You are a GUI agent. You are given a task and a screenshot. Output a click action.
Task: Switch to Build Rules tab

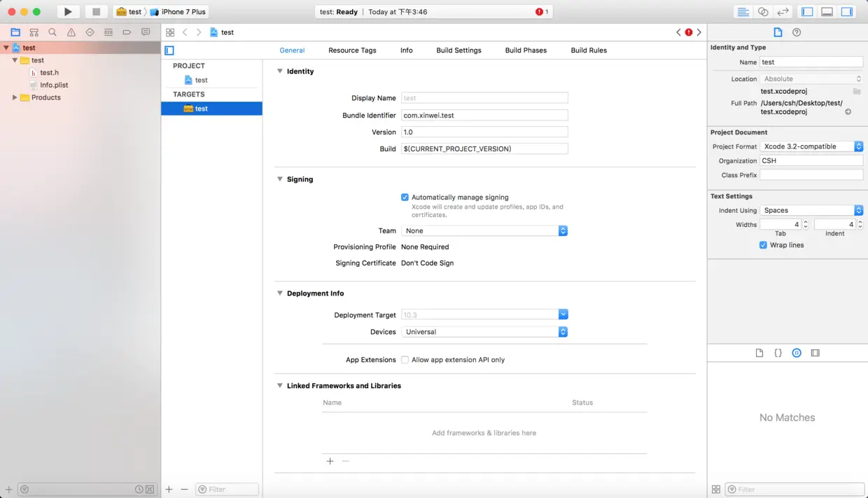coord(589,50)
